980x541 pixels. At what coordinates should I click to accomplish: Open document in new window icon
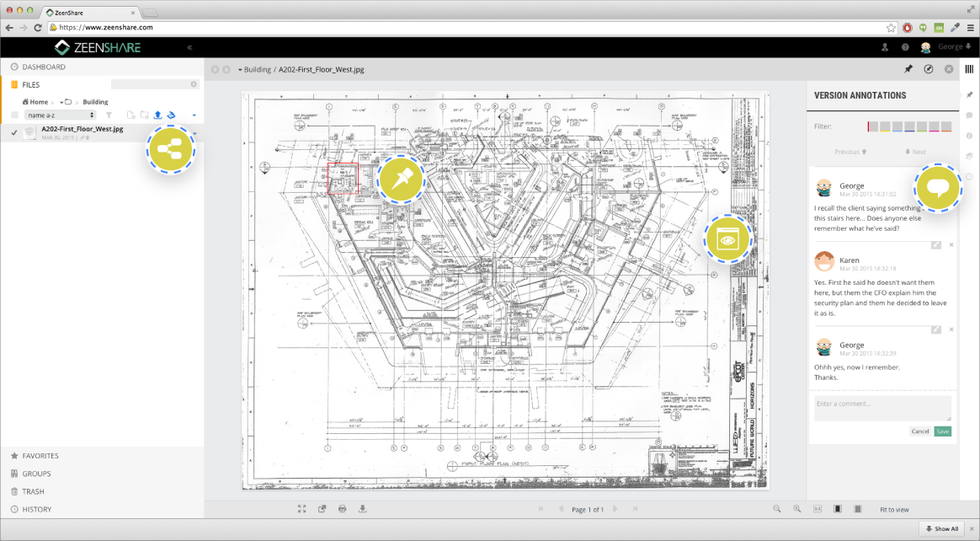tap(322, 509)
